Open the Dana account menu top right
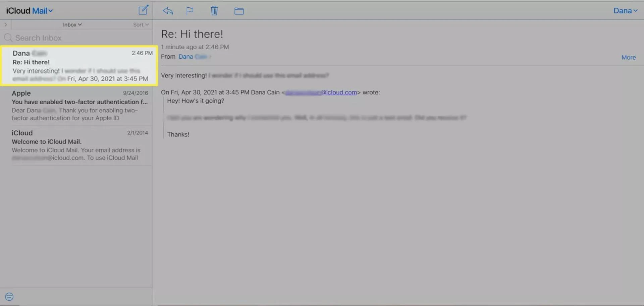 (625, 10)
